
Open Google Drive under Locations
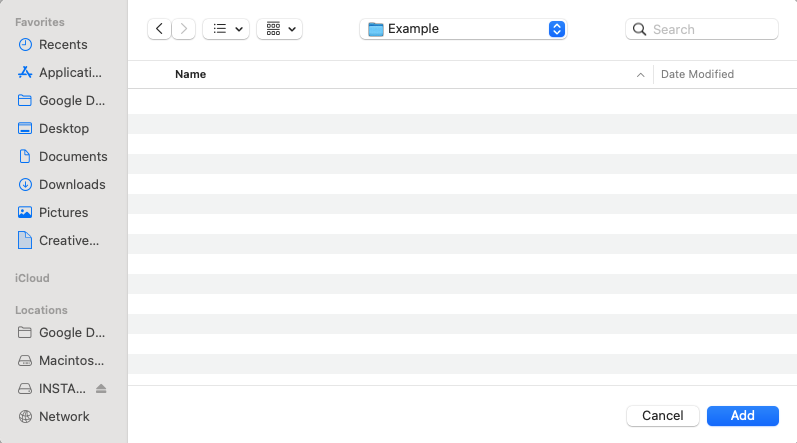tap(70, 332)
